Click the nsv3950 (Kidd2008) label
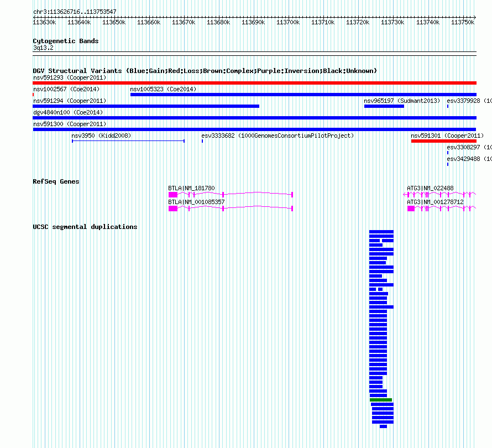The width and height of the screenshot is (492, 448). [x=101, y=136]
